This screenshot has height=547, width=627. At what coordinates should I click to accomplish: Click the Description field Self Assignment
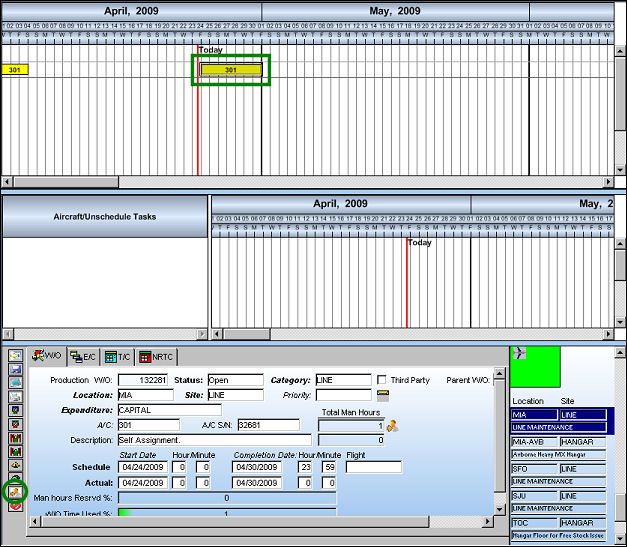tap(215, 440)
